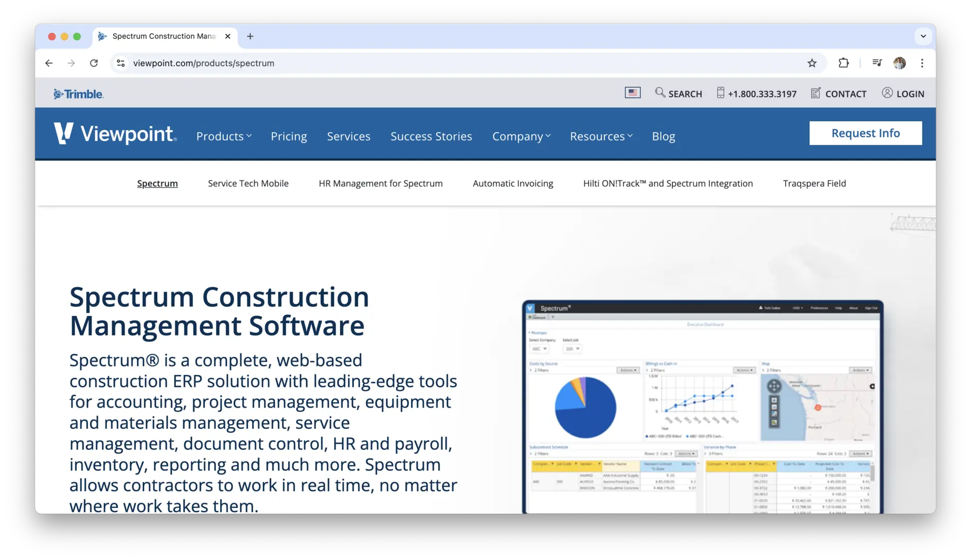View site information icon in address bar
The height and width of the screenshot is (560, 971).
tap(121, 63)
